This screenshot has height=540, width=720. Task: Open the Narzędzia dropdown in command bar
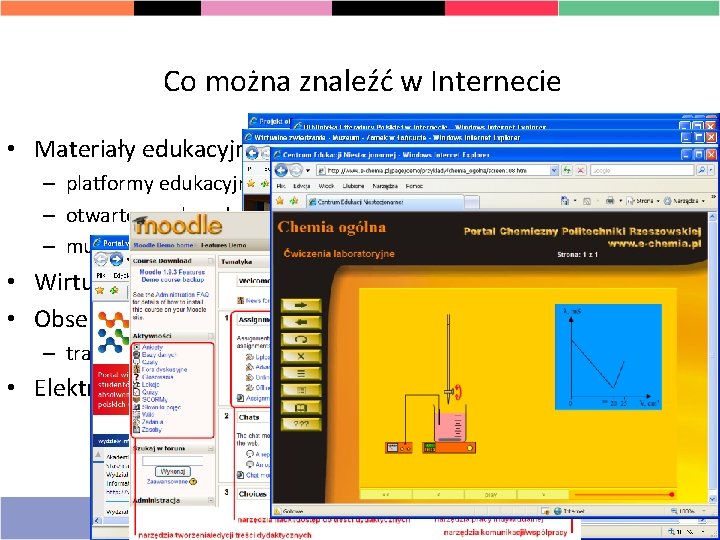tap(703, 201)
